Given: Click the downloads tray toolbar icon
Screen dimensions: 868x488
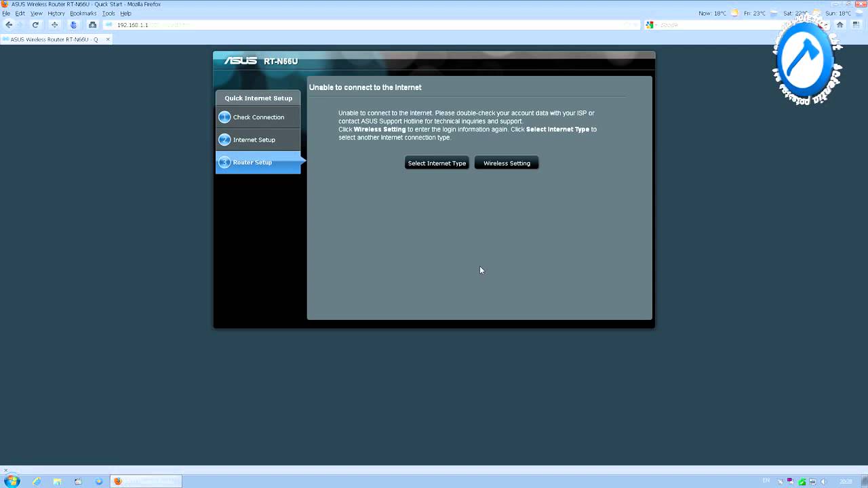Looking at the screenshot, I should point(93,25).
